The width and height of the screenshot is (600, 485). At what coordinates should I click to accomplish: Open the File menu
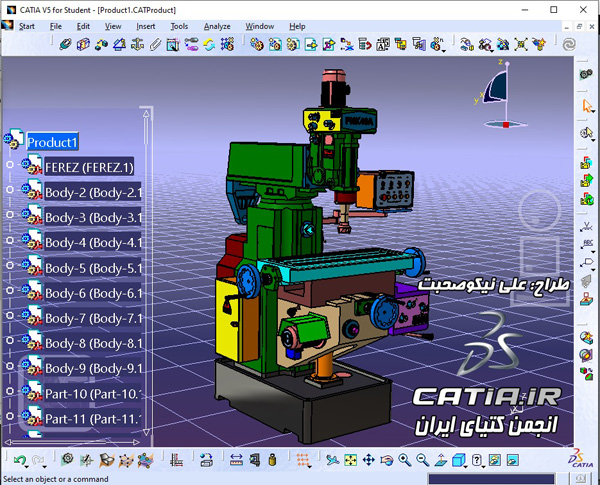[55, 26]
